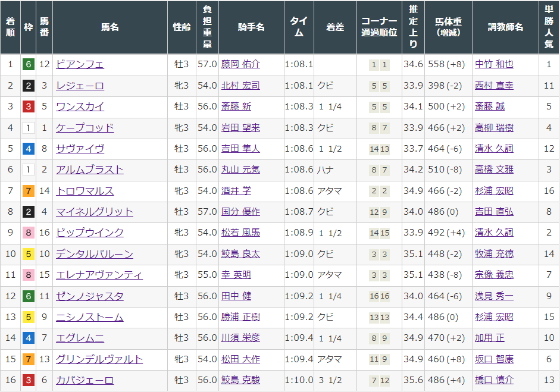Open trainer 斎藤 誠 profile
The width and height of the screenshot is (560, 392).
pos(490,106)
